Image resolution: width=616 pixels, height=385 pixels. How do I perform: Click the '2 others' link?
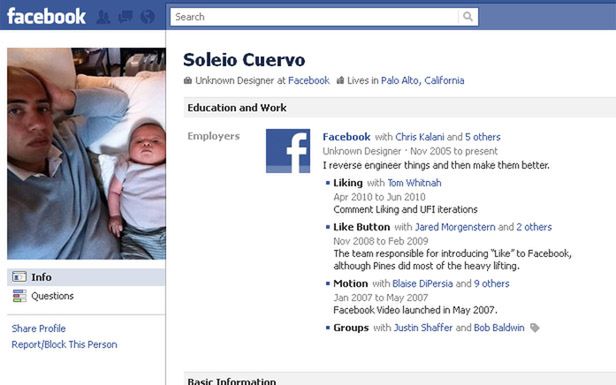(x=534, y=227)
